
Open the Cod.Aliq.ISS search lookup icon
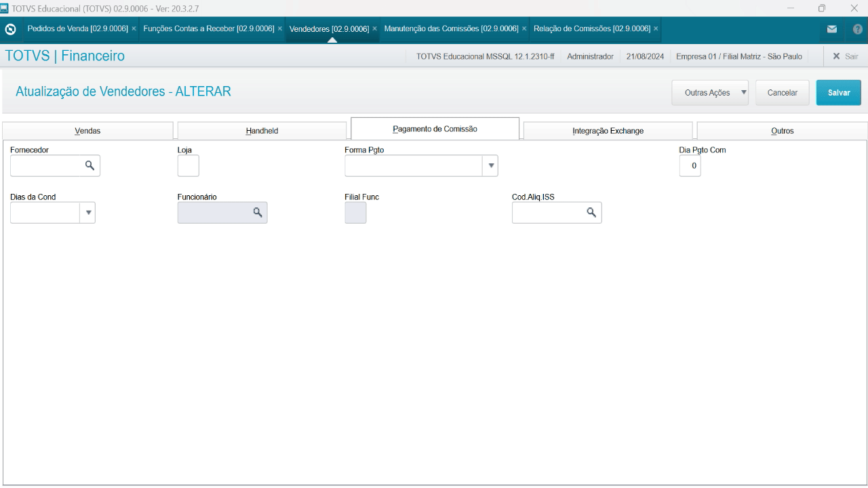tap(591, 213)
